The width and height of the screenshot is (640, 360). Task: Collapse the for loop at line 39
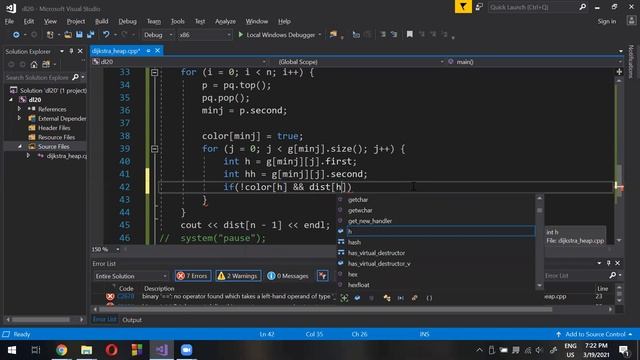pyautogui.click(x=154, y=149)
